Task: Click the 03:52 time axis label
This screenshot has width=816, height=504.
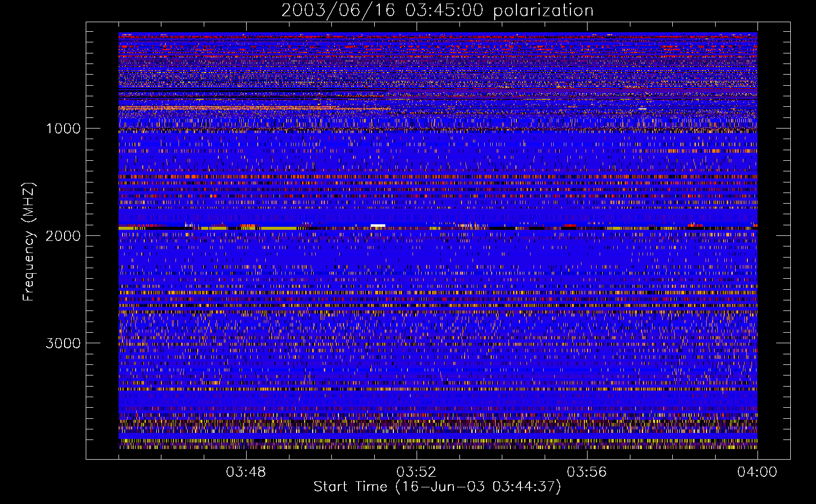Action: pos(417,472)
